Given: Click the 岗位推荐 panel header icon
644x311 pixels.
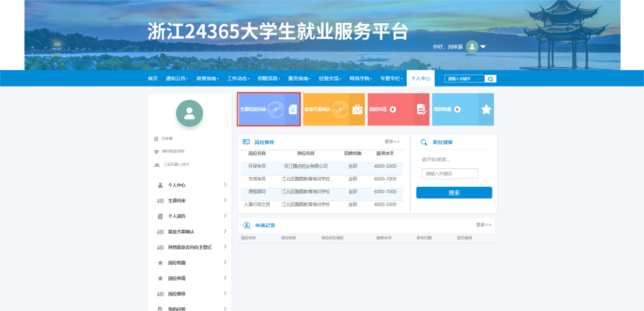Looking at the screenshot, I should 246,142.
